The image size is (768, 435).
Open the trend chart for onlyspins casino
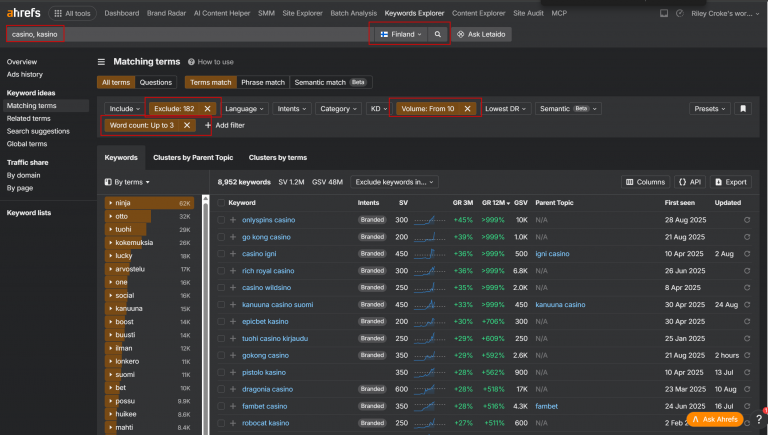click(430, 220)
